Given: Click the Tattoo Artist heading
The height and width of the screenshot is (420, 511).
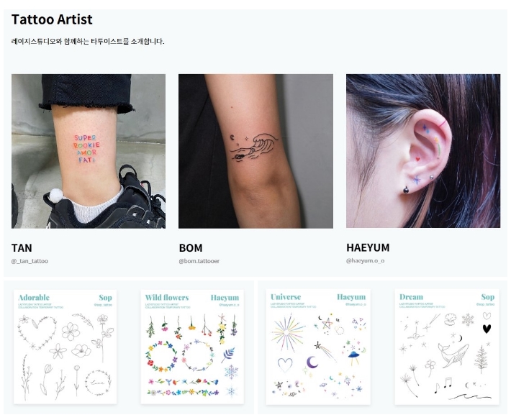Looking at the screenshot, I should (x=52, y=19).
